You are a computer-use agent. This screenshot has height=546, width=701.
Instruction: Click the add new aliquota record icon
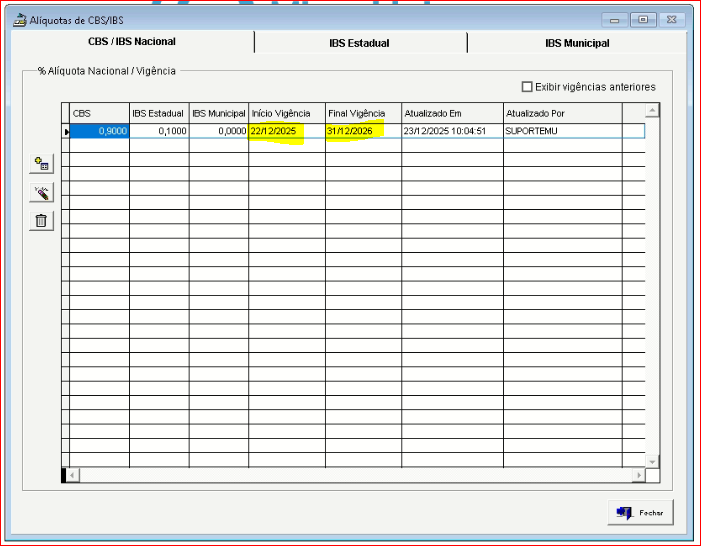click(41, 164)
